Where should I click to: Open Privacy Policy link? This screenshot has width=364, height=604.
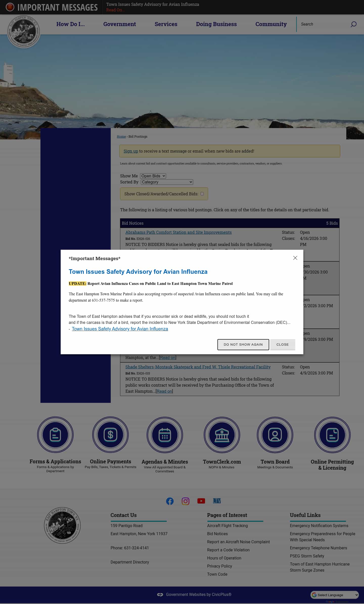tap(219, 566)
